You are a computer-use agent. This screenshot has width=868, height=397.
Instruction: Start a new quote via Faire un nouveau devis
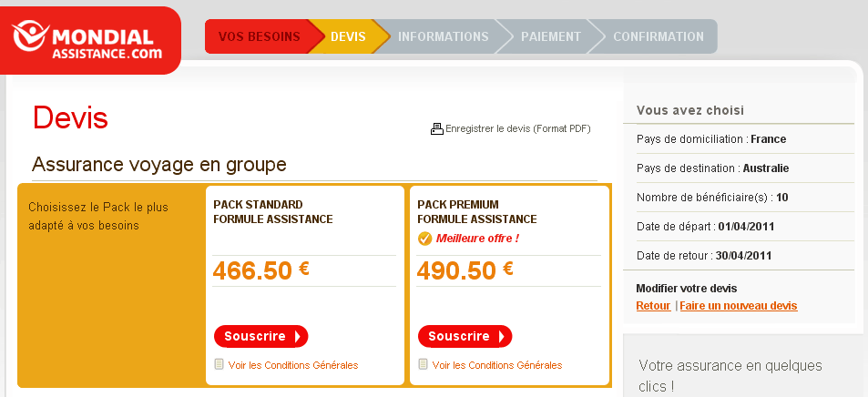[x=738, y=306]
